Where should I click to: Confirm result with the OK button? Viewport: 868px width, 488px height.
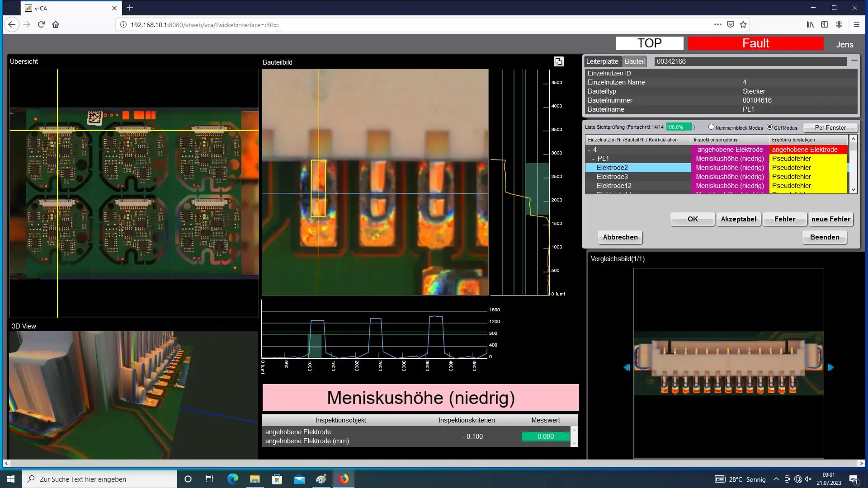tap(692, 219)
